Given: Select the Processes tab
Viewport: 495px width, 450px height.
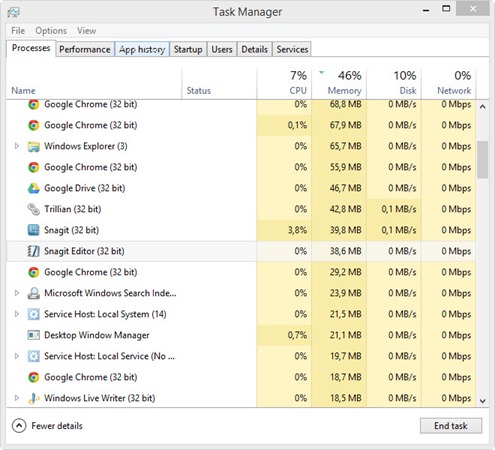Looking at the screenshot, I should (x=31, y=48).
